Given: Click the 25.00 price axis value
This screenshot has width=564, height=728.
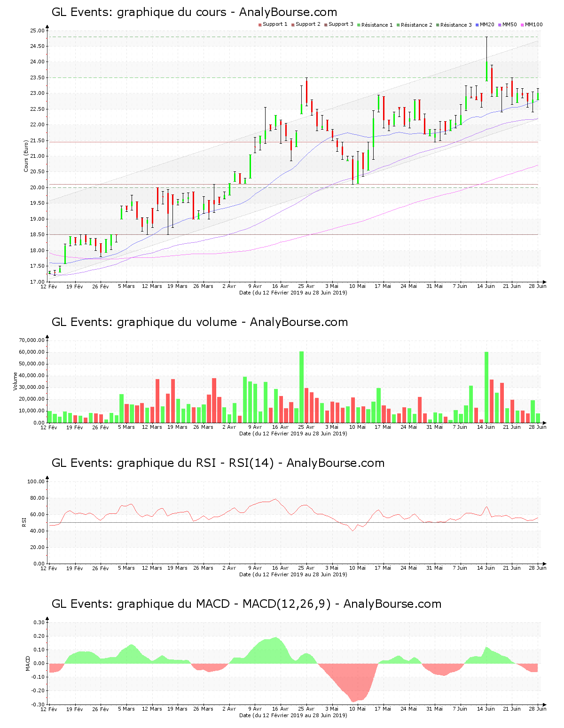Looking at the screenshot, I should tap(37, 31).
